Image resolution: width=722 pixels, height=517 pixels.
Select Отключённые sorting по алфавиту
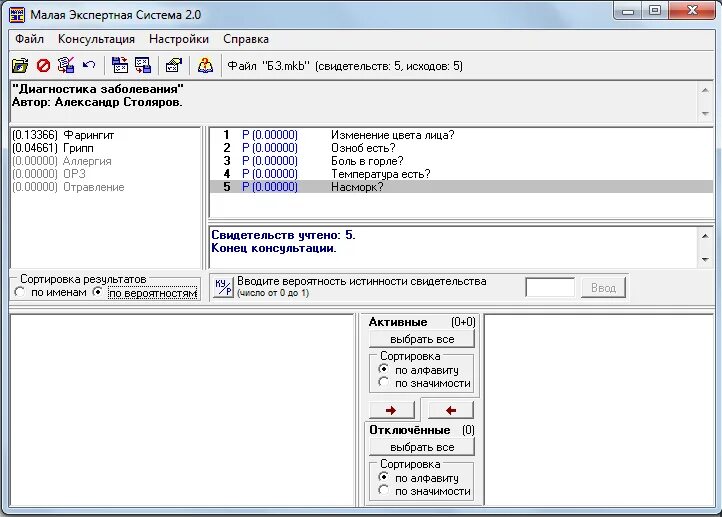coord(419,478)
